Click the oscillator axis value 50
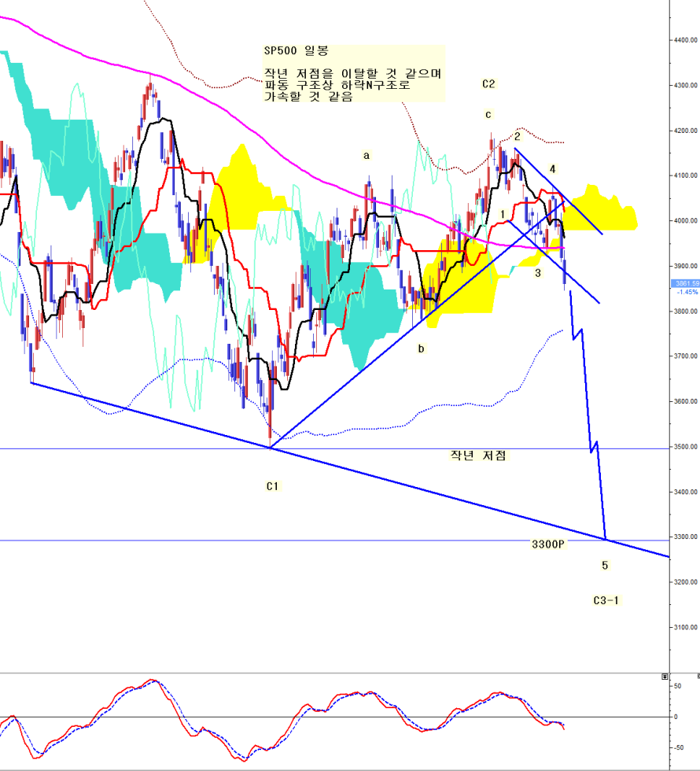 [x=677, y=686]
